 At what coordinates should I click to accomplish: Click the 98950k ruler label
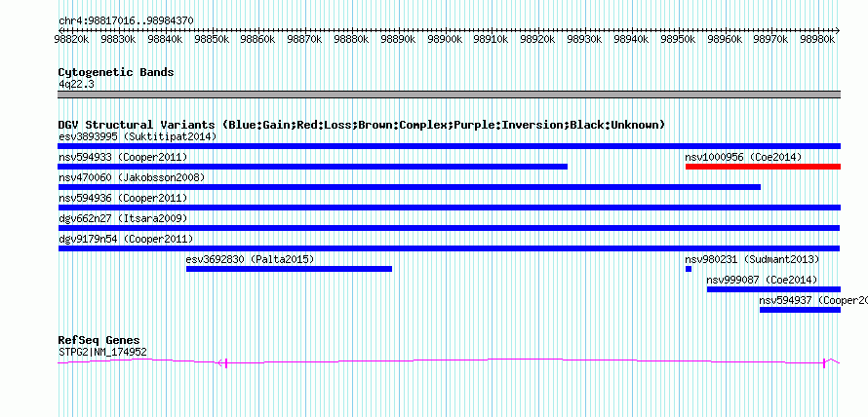click(x=678, y=40)
